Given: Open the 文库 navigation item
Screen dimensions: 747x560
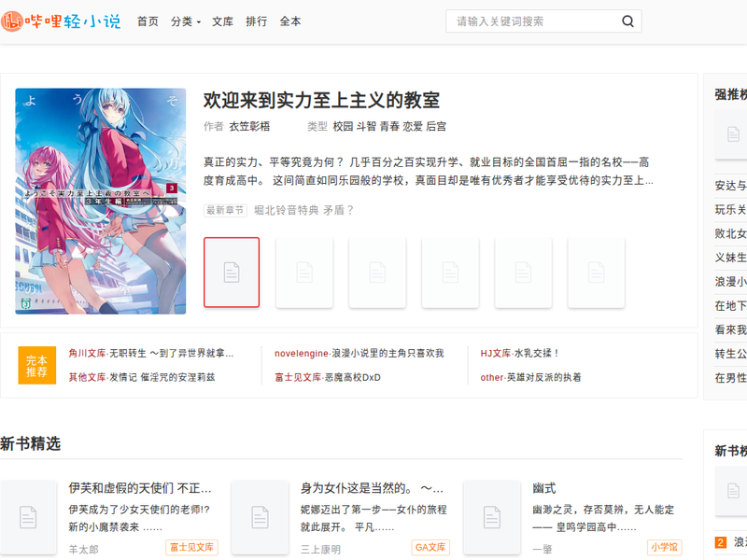Looking at the screenshot, I should point(222,21).
